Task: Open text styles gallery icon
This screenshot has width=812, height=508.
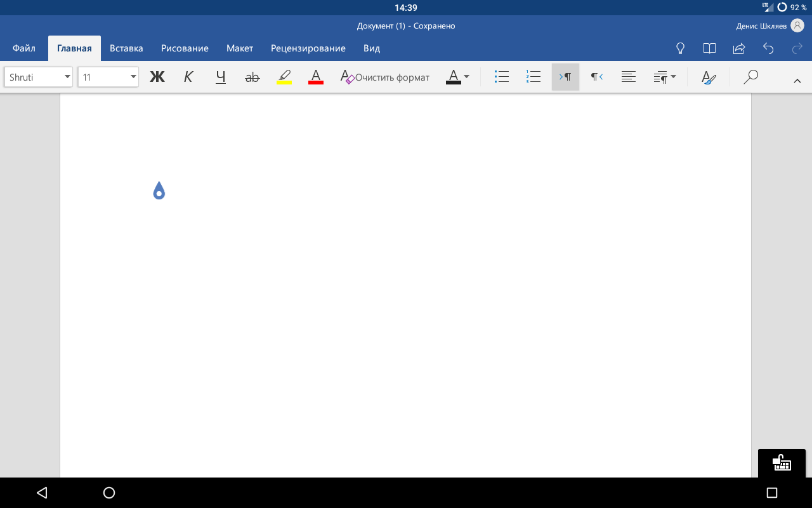Action: 709,77
